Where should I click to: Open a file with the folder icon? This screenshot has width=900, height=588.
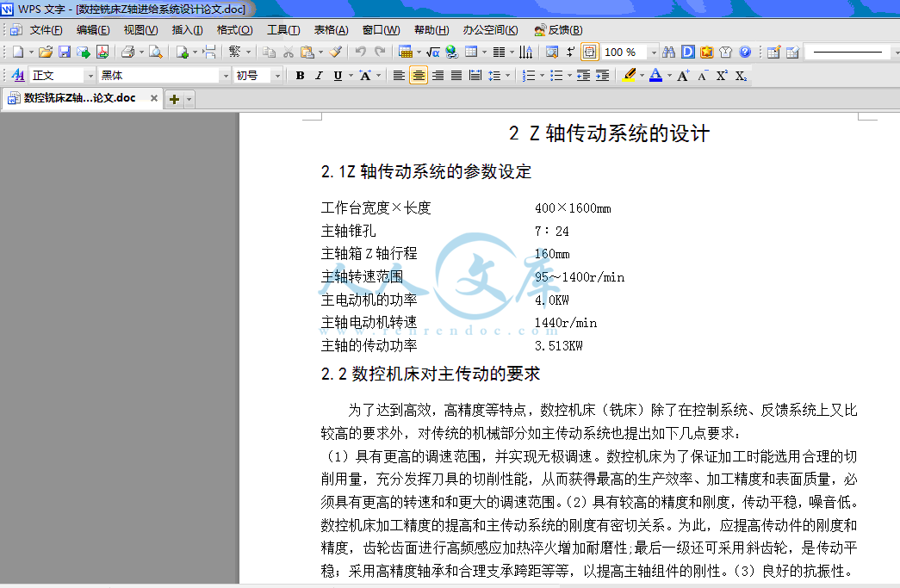click(x=46, y=53)
